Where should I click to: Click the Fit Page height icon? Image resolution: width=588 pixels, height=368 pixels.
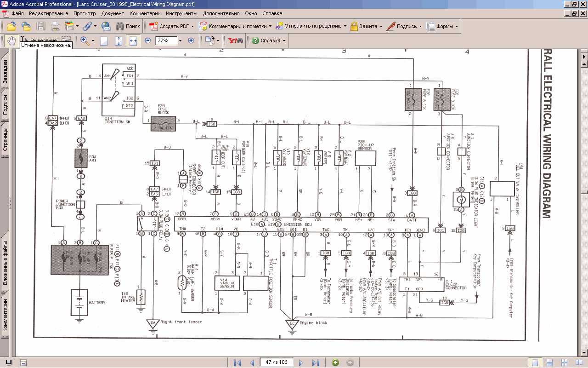[119, 40]
